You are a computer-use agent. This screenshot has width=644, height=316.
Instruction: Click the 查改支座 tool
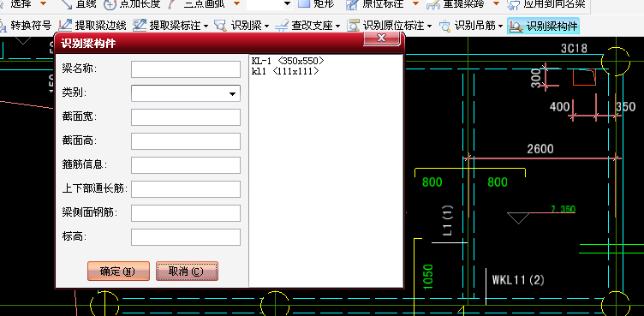click(x=304, y=26)
